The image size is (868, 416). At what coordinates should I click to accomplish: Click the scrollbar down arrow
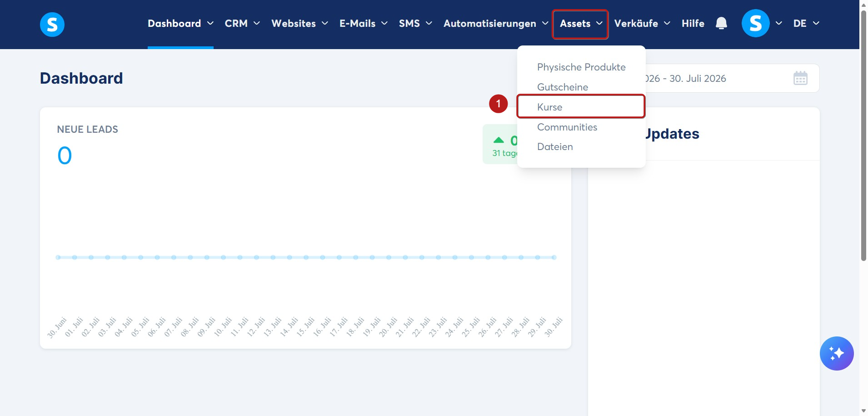click(863, 411)
